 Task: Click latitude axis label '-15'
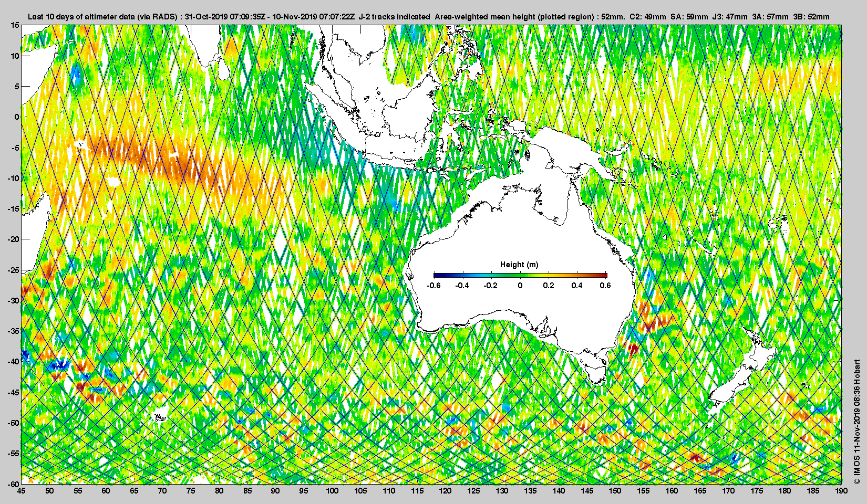tap(14, 208)
